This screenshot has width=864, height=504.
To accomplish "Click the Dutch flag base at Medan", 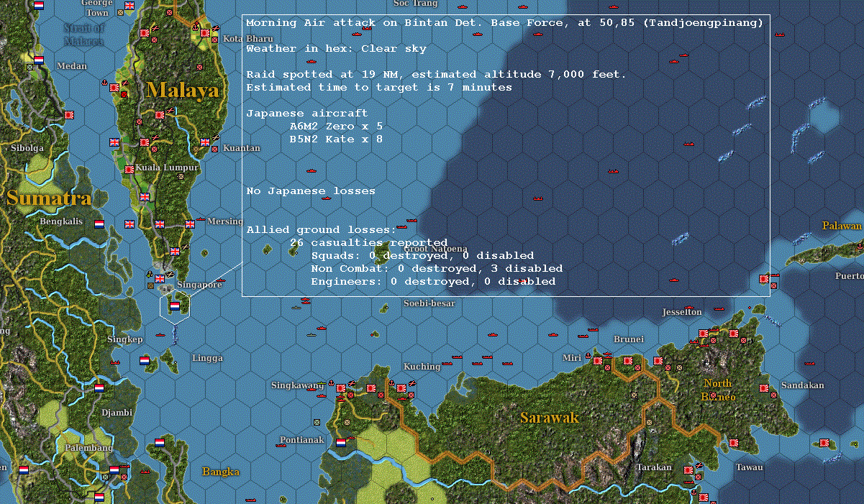I will [x=39, y=60].
